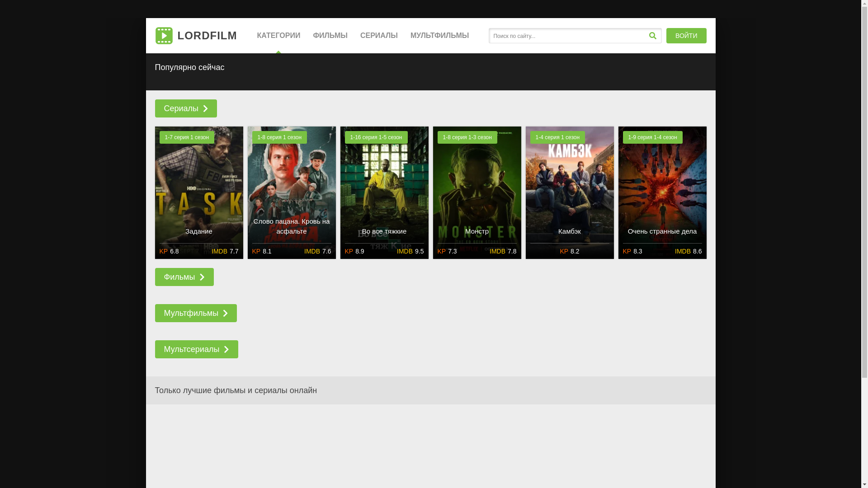The width and height of the screenshot is (868, 488).
Task: Click the chevron on the Мультфильмы section button
Action: tap(225, 314)
